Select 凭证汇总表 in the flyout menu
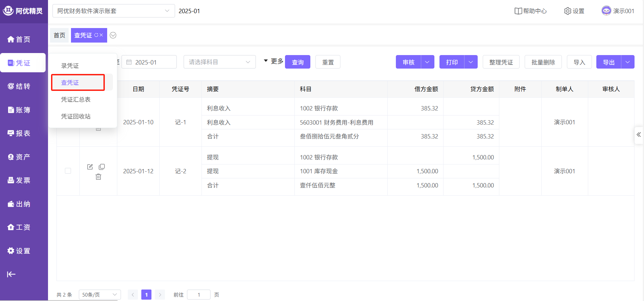The image size is (644, 301). click(x=76, y=100)
